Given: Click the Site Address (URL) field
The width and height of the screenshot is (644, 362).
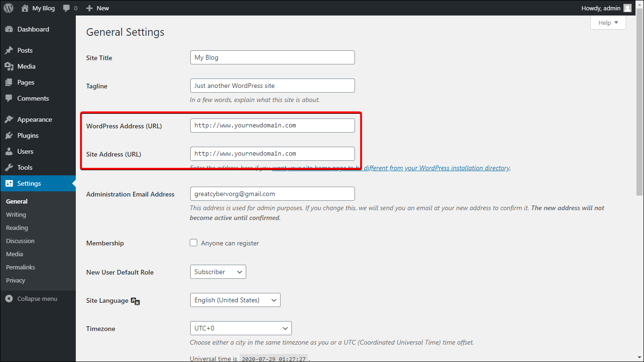Looking at the screenshot, I should point(272,154).
